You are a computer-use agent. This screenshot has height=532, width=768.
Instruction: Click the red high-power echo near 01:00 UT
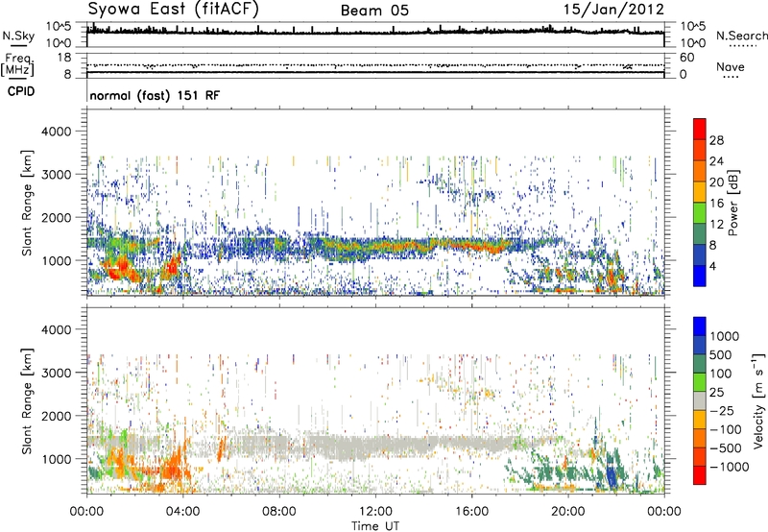click(x=119, y=269)
